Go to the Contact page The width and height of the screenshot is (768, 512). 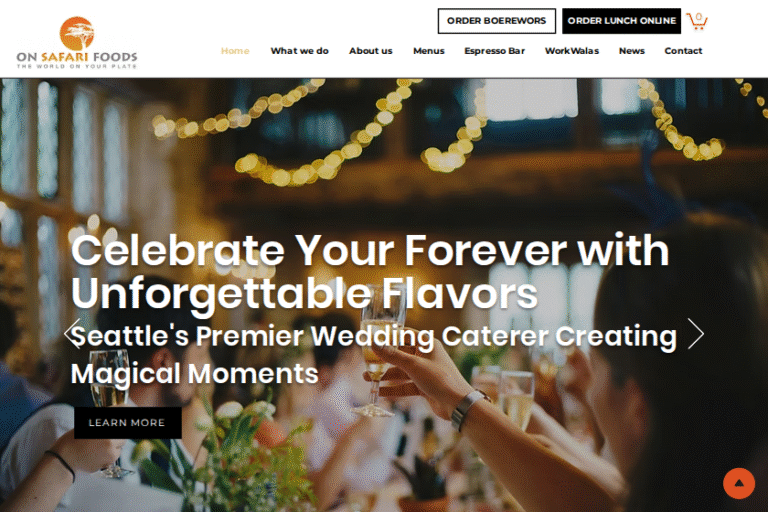pos(683,51)
